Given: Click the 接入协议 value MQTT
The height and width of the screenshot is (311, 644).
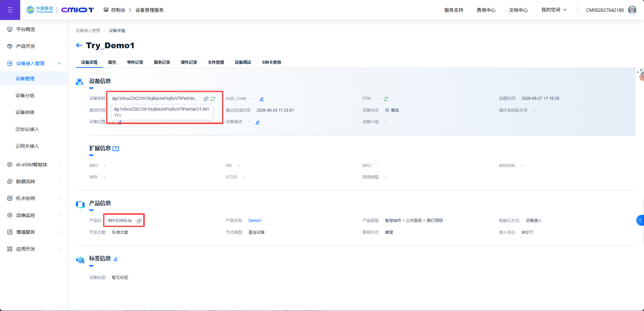Looking at the screenshot, I should pos(527,232).
